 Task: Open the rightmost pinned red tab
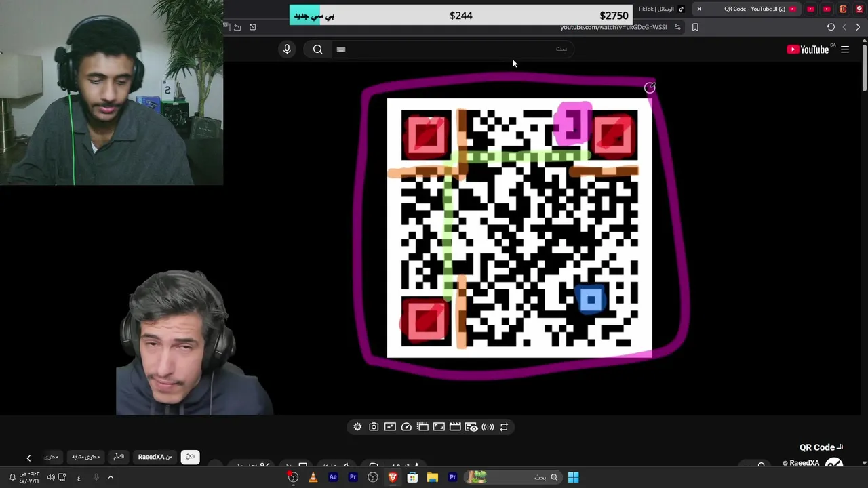click(859, 9)
